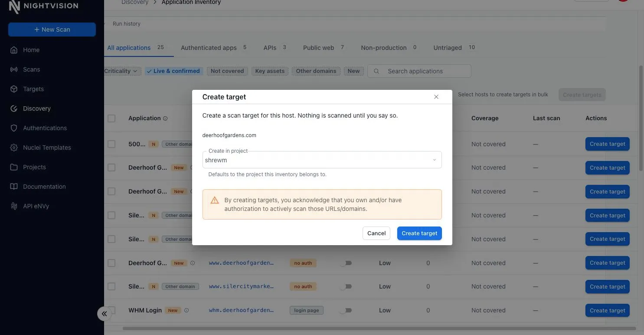Screen dimensions: 644x335
Task: Go to Projects in the sidebar
Action: click(34, 167)
